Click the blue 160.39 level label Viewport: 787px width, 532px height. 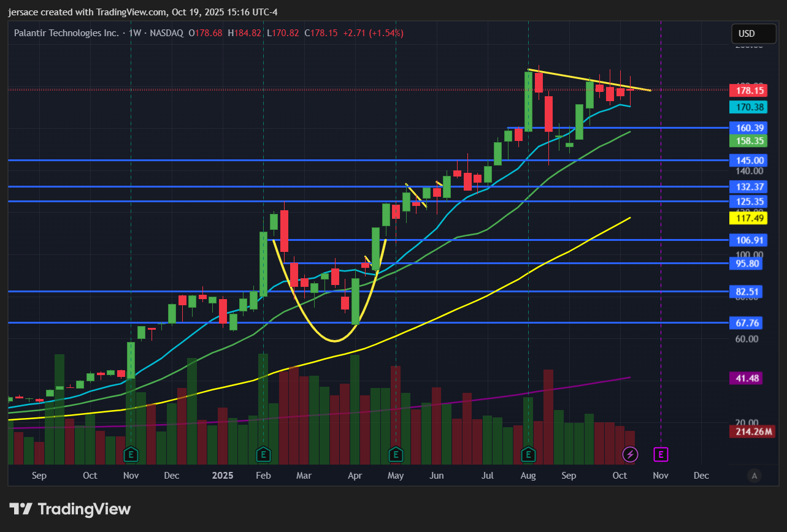(748, 128)
